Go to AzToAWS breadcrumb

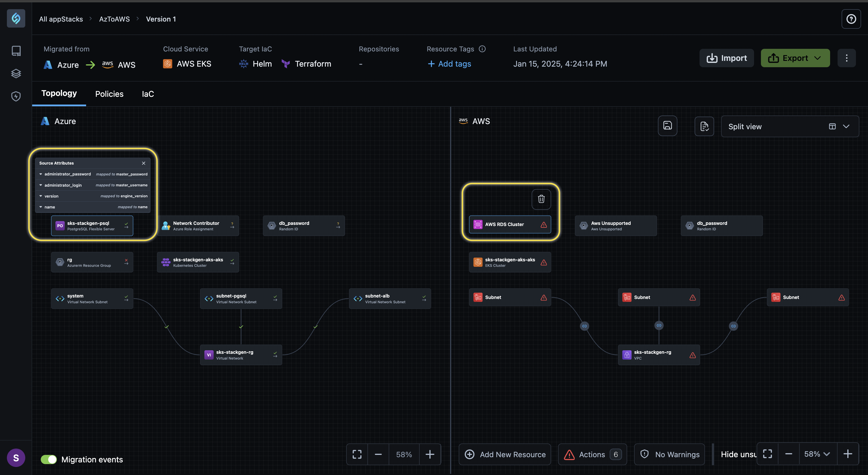(x=114, y=19)
